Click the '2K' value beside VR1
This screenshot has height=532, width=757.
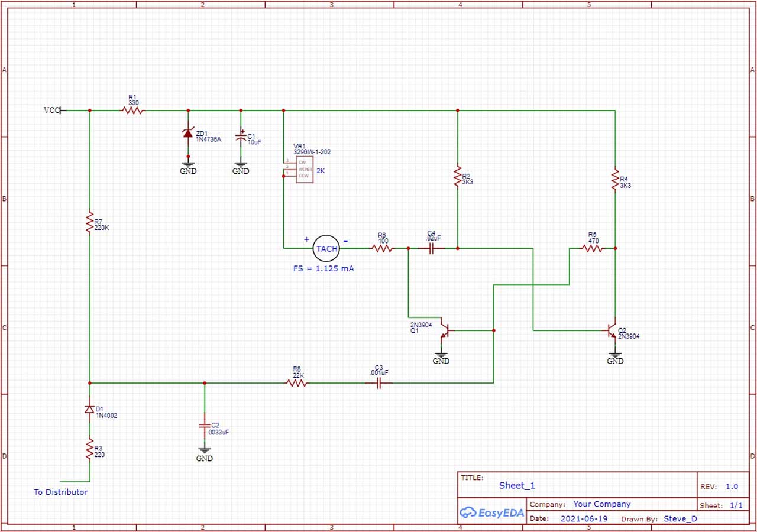[x=321, y=170]
